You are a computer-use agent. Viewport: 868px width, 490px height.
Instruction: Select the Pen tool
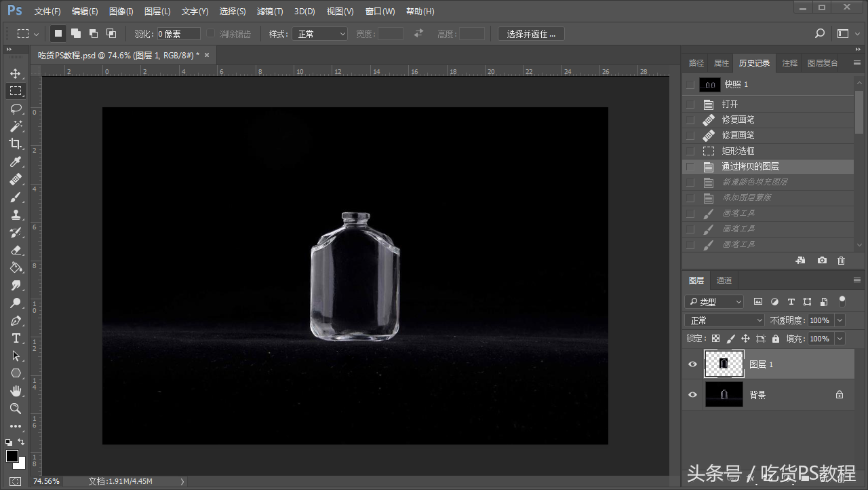coord(16,320)
